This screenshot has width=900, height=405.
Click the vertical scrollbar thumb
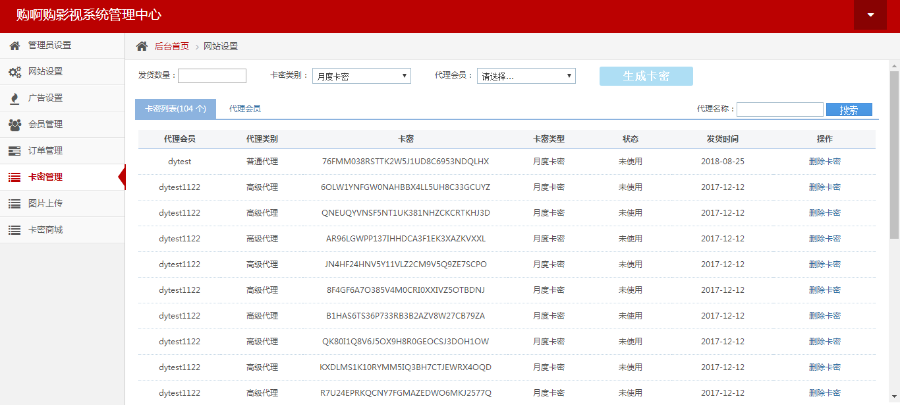click(894, 155)
